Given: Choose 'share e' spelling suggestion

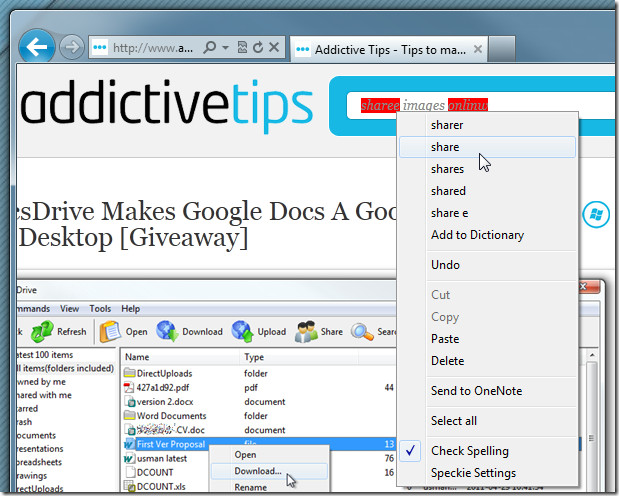Looking at the screenshot, I should (x=487, y=213).
